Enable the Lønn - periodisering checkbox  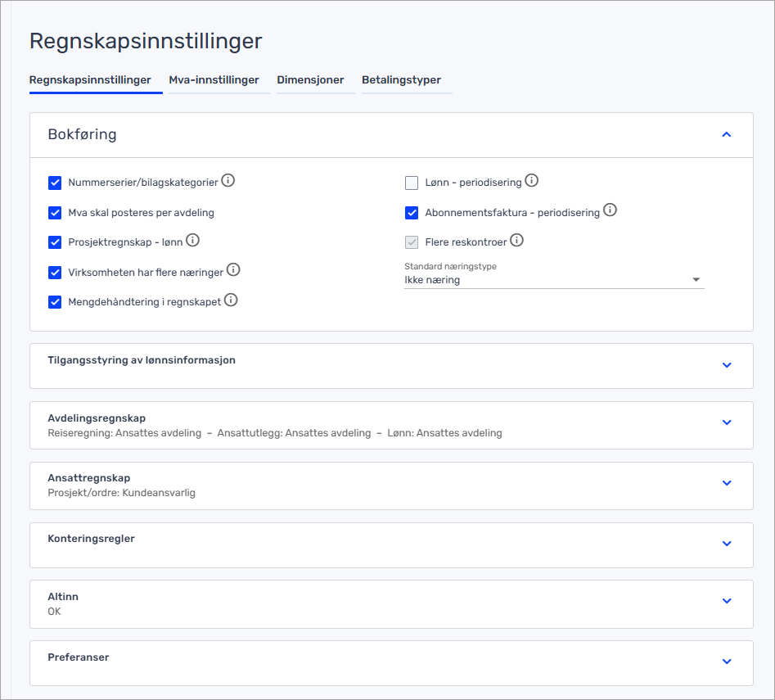pyautogui.click(x=412, y=183)
